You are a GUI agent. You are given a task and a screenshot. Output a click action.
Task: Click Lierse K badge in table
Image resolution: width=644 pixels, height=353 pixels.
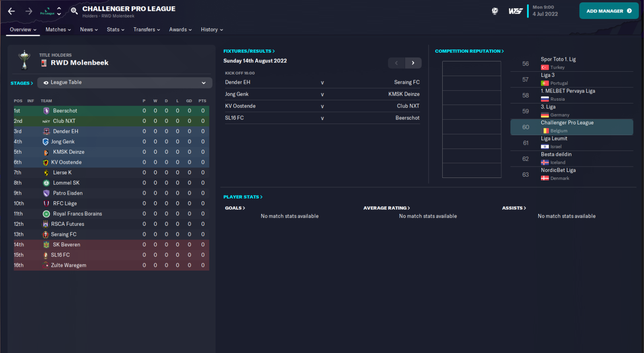click(x=46, y=173)
